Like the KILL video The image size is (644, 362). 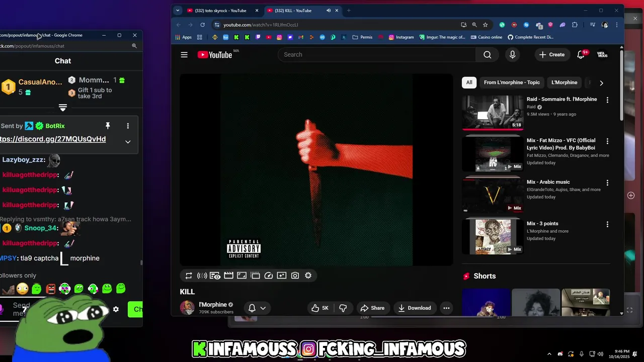coord(319,308)
